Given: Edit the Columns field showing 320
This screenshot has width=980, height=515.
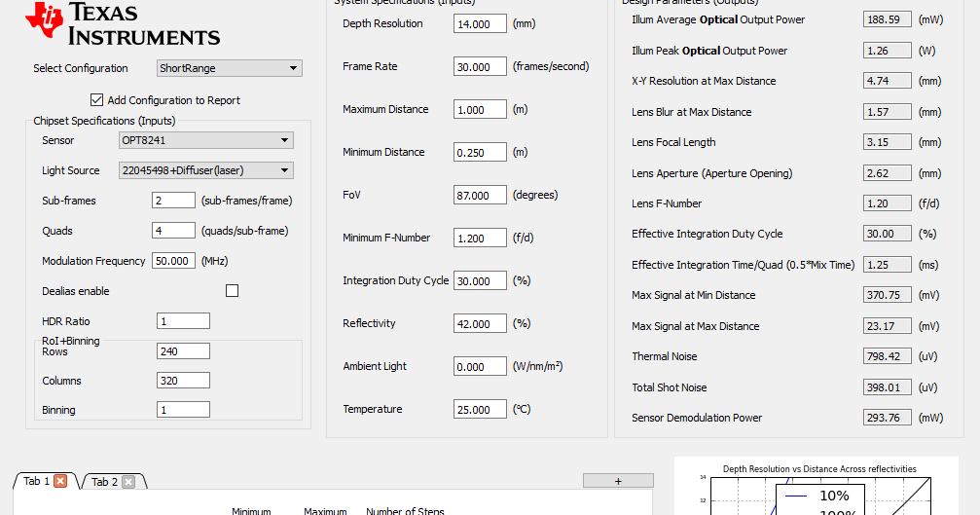Looking at the screenshot, I should [x=183, y=381].
